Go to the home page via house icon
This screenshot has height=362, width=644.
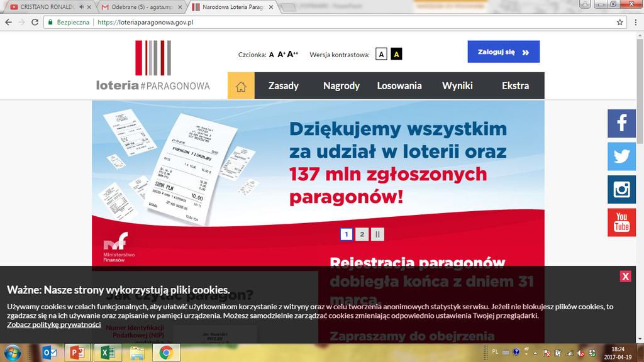(x=241, y=85)
